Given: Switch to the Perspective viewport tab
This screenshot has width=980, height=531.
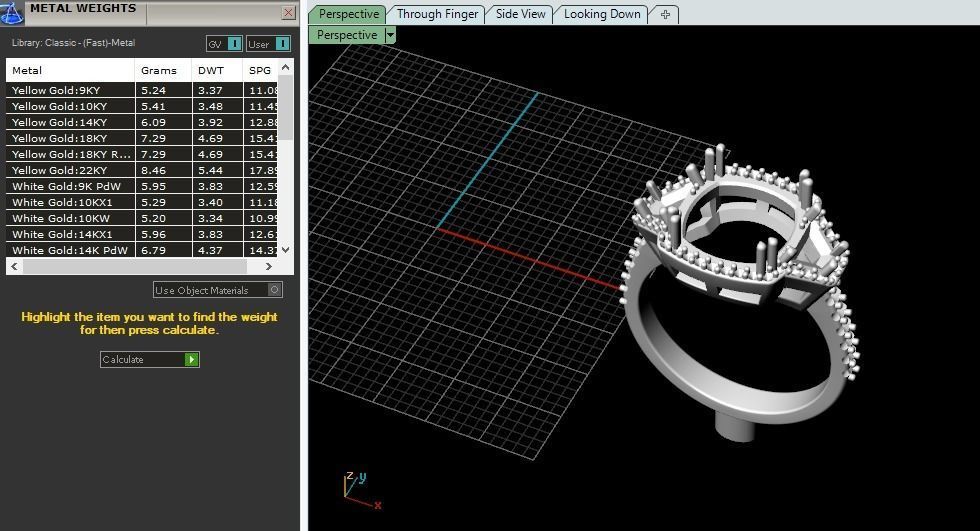Looking at the screenshot, I should point(348,14).
